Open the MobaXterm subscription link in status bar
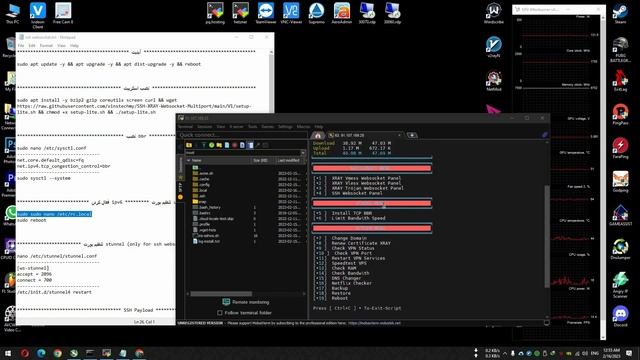The image size is (640, 360). pos(374,323)
